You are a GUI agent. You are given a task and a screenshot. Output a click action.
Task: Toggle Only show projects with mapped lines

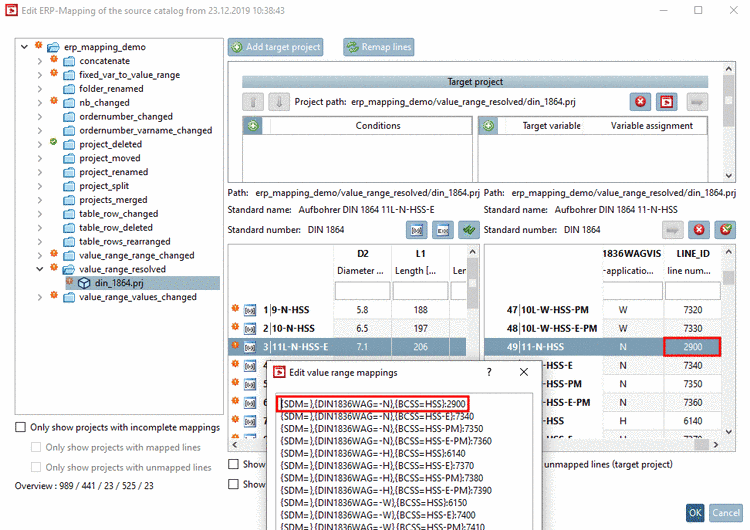pos(36,447)
